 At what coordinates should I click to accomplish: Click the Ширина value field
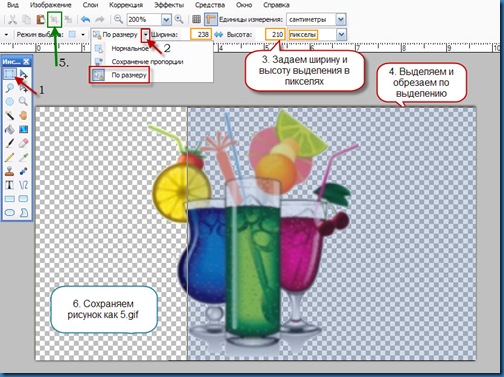201,34
